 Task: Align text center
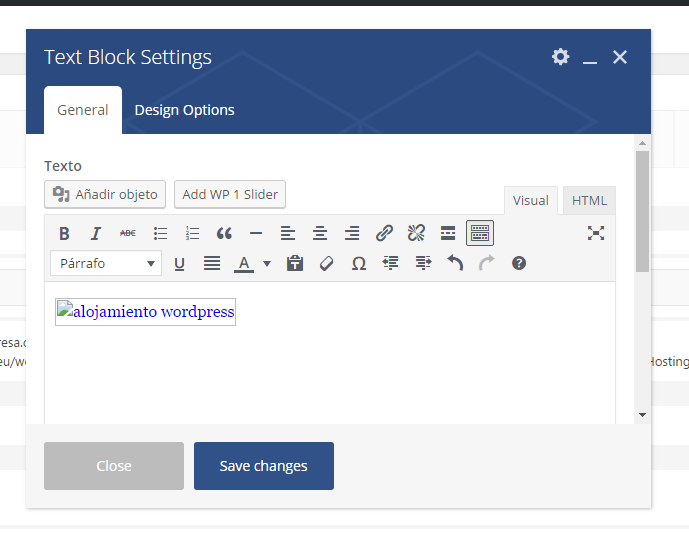320,233
